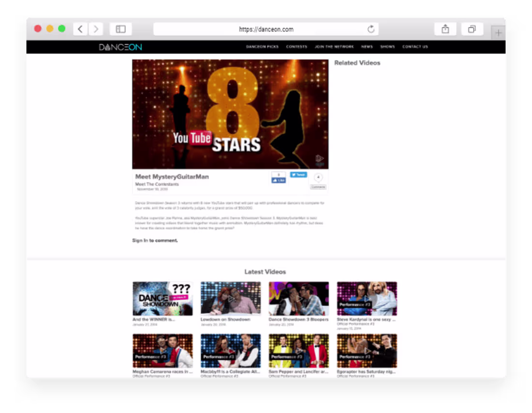Image resolution: width=532 pixels, height=413 pixels.
Task: Go back using the browser back arrow
Action: pyautogui.click(x=80, y=29)
